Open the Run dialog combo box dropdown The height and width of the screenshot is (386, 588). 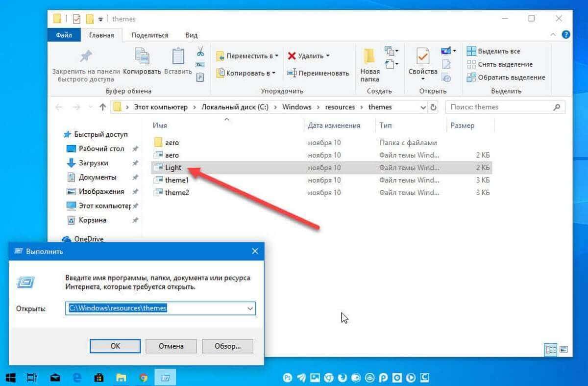[250, 309]
